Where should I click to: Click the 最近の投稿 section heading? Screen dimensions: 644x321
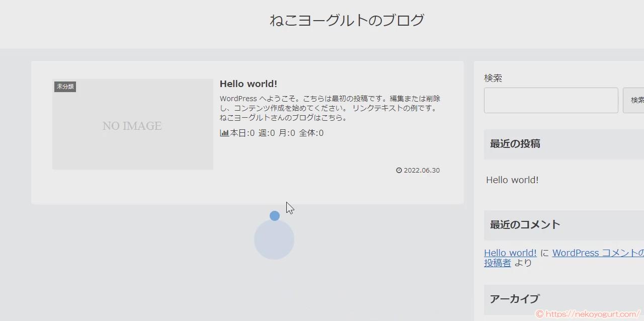coord(515,144)
